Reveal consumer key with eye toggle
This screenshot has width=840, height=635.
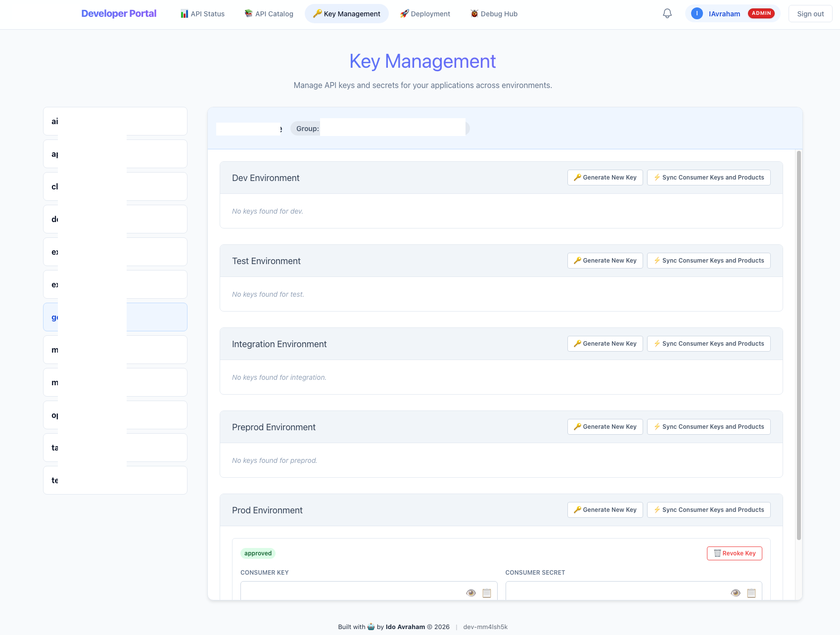[x=470, y=592]
